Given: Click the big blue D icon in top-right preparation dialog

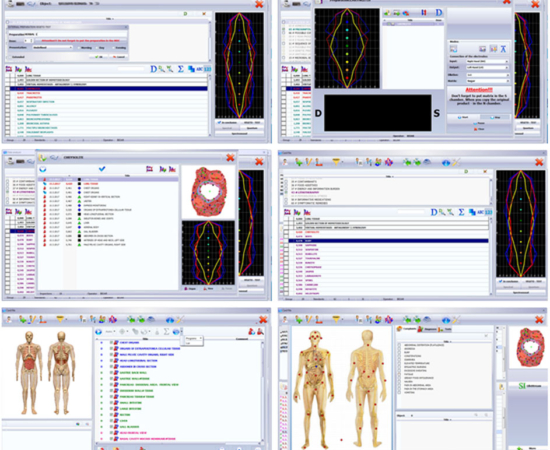Looking at the screenshot, I should pyautogui.click(x=438, y=13).
